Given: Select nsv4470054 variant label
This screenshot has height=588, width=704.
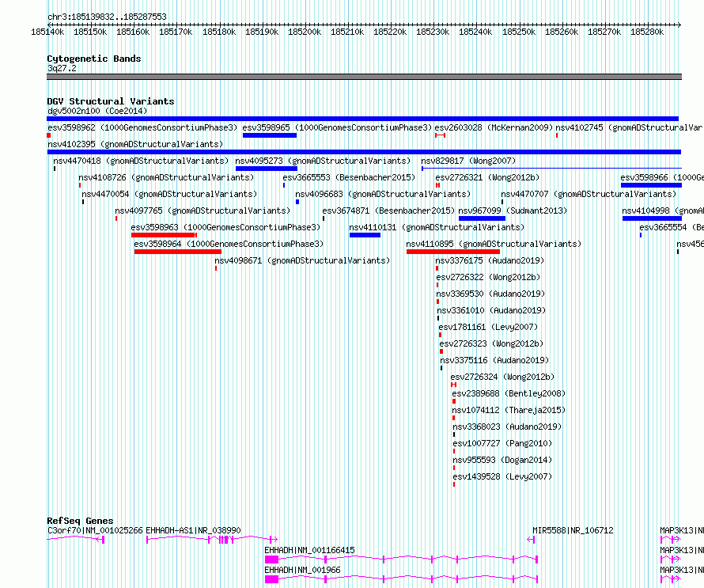Looking at the screenshot, I should click(x=169, y=194).
